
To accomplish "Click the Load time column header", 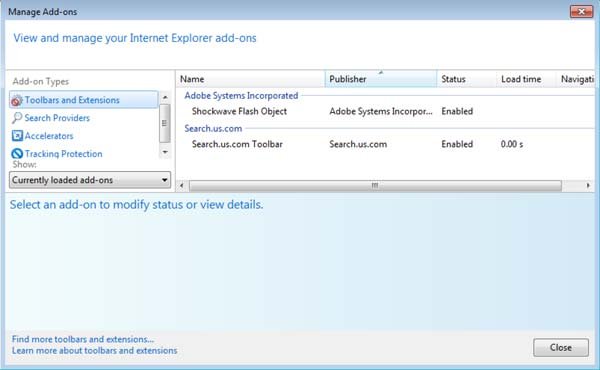I will [x=526, y=79].
